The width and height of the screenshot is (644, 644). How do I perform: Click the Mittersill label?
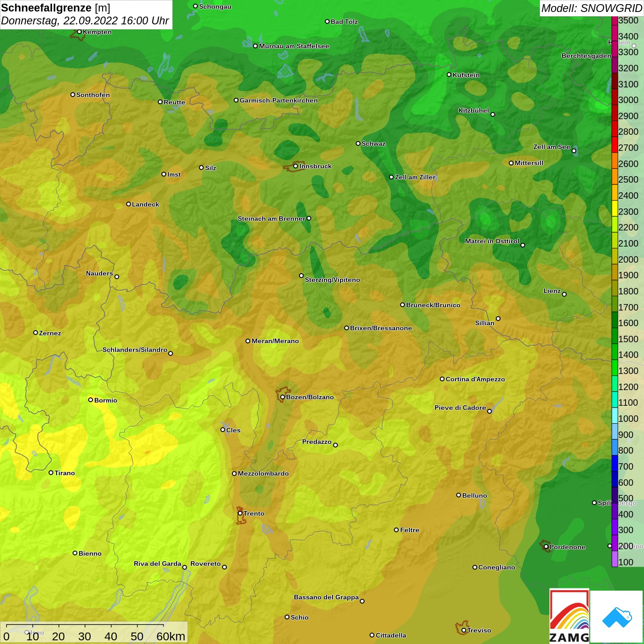coord(529,163)
